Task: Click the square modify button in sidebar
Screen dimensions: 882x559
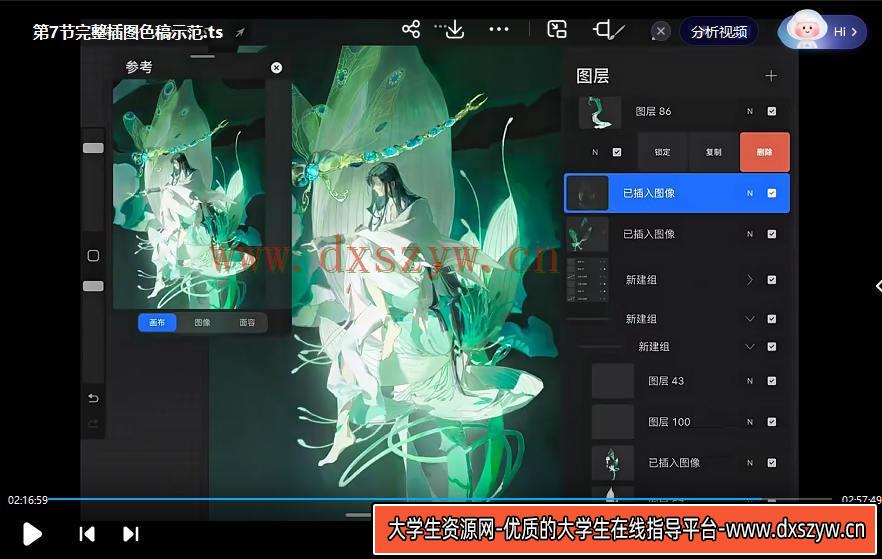Action: point(93,256)
